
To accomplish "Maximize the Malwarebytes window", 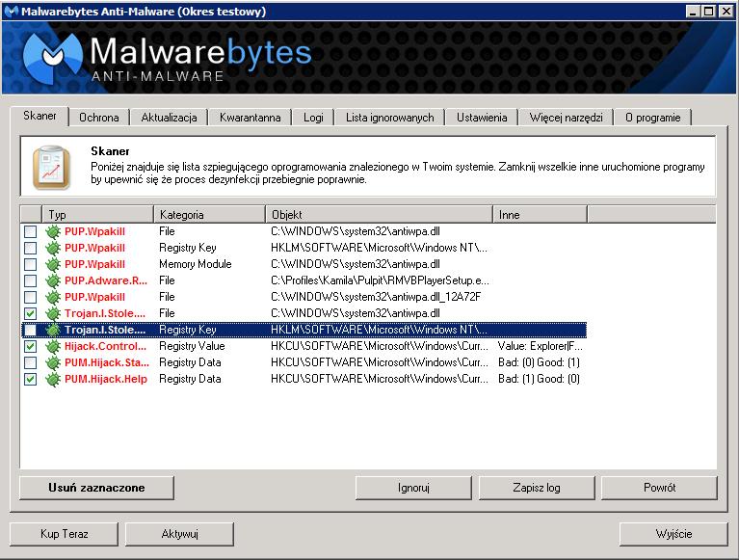I will point(708,12).
